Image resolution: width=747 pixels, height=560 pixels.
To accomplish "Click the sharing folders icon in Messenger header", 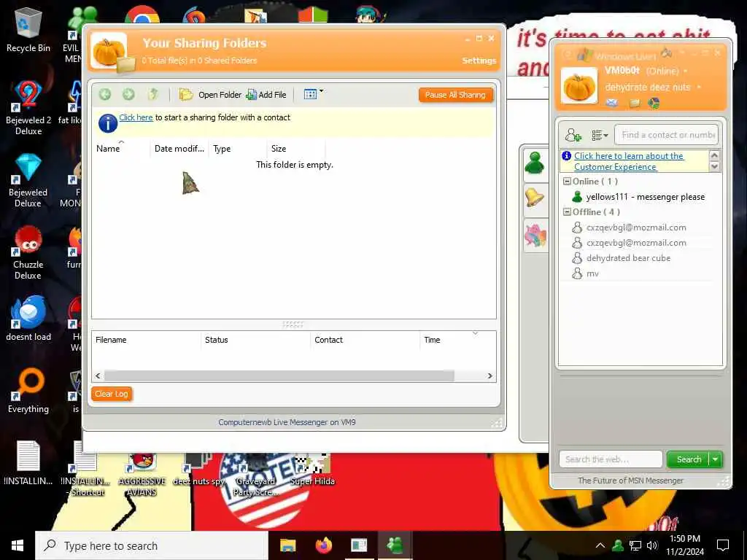I will coord(635,103).
